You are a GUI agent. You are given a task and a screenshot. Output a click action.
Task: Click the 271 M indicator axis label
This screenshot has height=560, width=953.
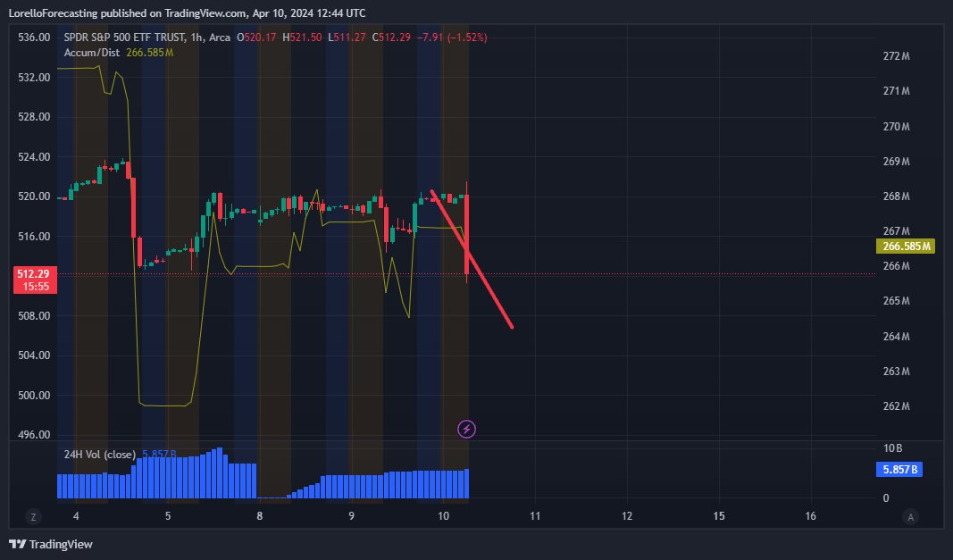(x=897, y=91)
